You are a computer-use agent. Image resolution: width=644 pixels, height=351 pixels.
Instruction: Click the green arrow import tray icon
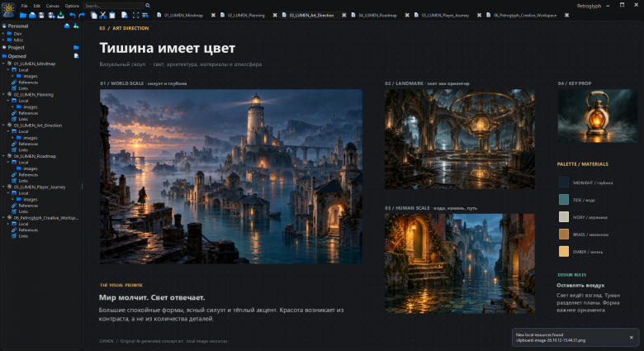(x=61, y=15)
